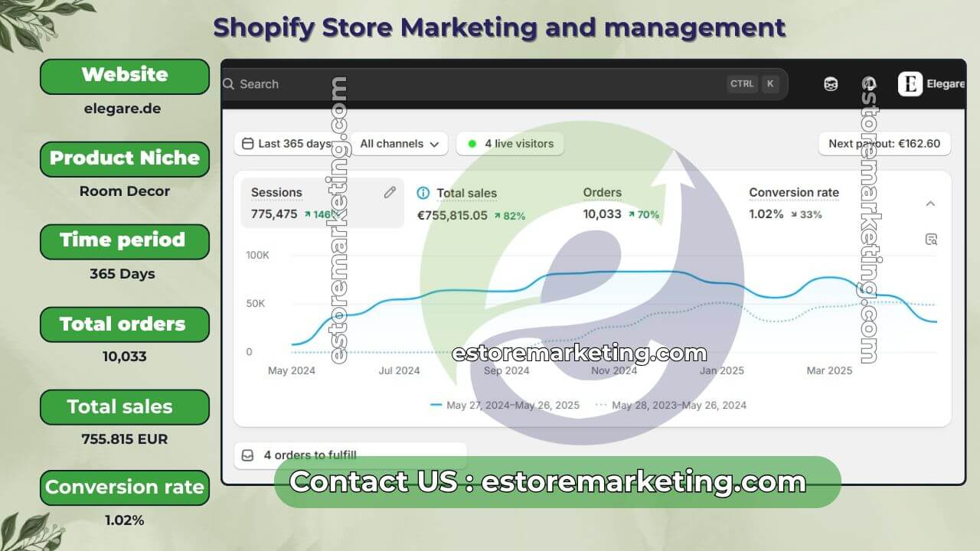Click the Next payout €162.60 button
The image size is (980, 551).
884,144
